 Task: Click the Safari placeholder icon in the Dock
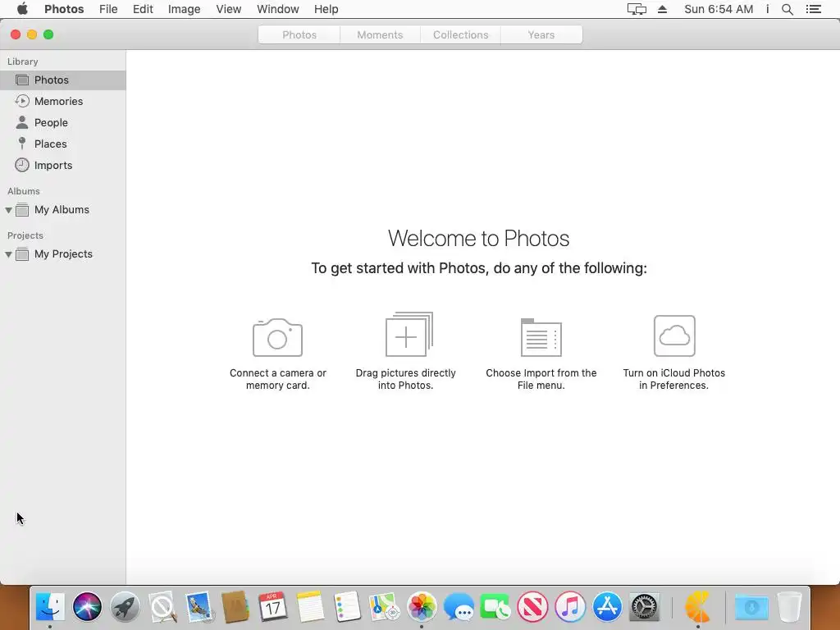162,607
